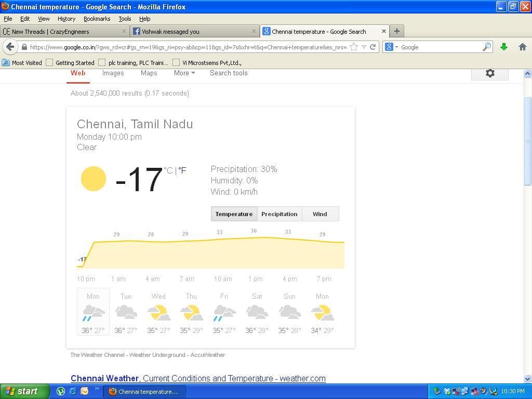Open Weather Underground source link
The image size is (532, 399).
pos(157,355)
